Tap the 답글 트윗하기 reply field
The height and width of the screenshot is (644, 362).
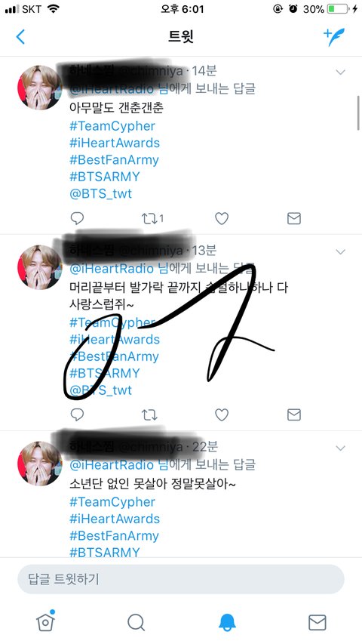click(x=181, y=579)
